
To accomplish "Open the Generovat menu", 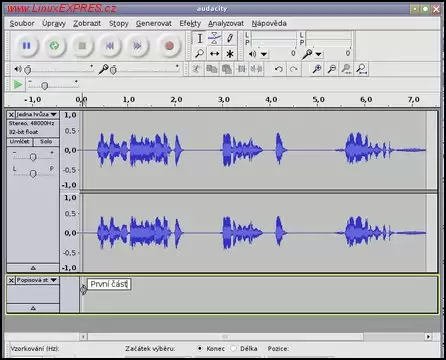I will (x=154, y=23).
